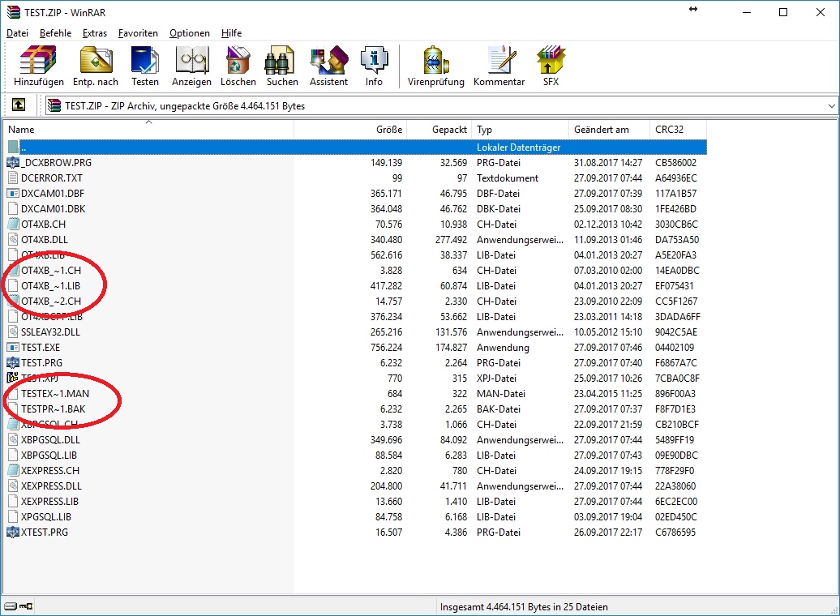Sort by Gepackt column header
This screenshot has width=840, height=616.
(x=439, y=130)
